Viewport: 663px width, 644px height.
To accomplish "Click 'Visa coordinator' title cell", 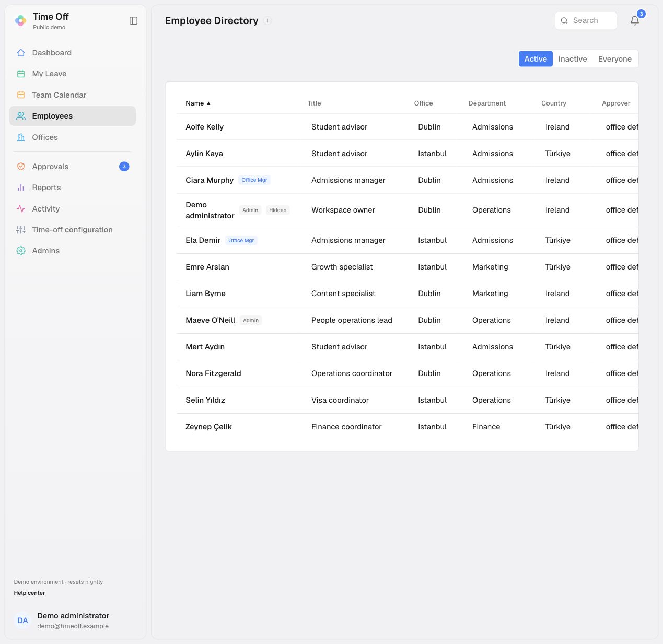I will point(340,400).
